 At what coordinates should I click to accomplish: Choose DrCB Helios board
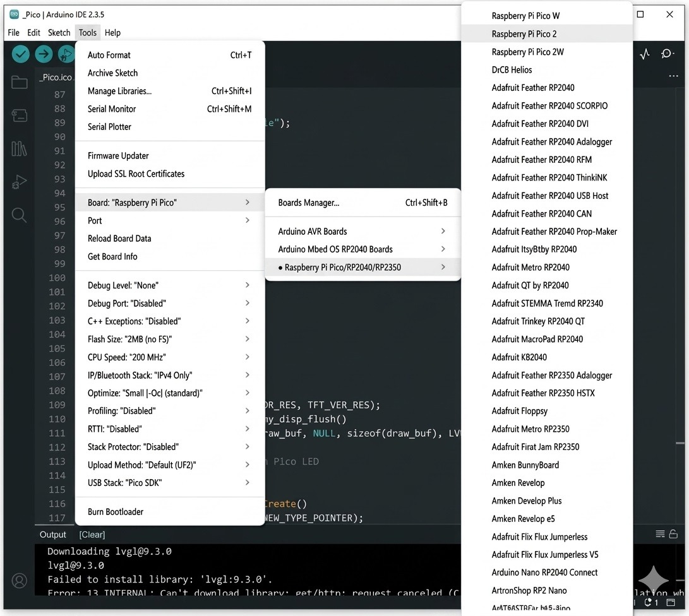point(547,70)
